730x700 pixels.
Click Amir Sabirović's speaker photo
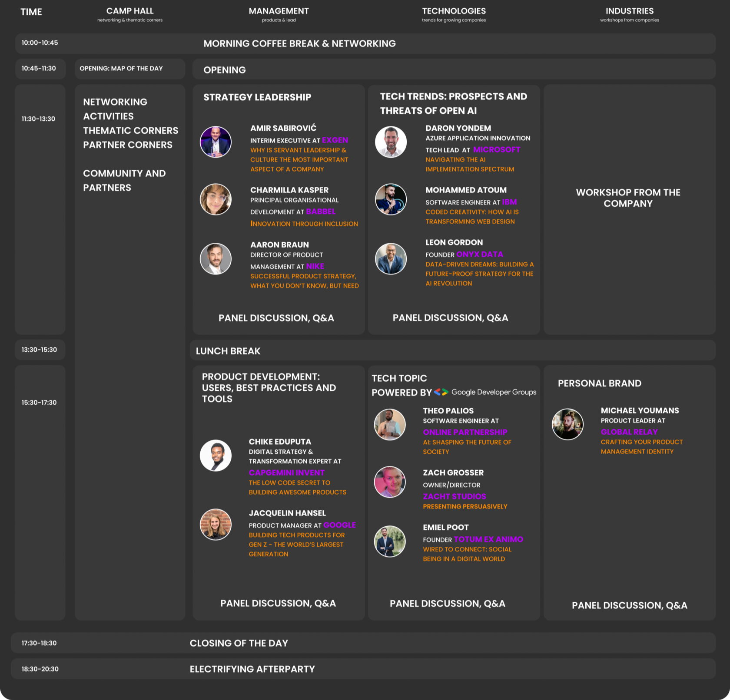pyautogui.click(x=216, y=142)
